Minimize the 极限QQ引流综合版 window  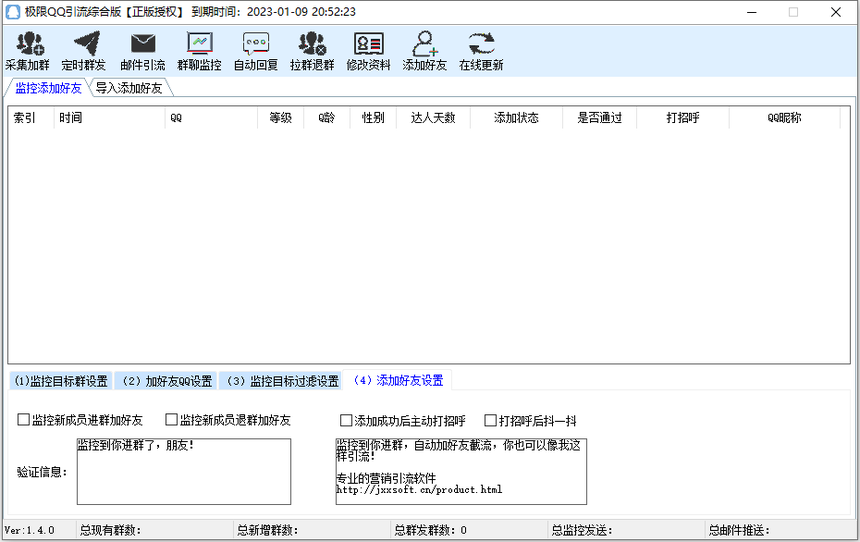752,12
